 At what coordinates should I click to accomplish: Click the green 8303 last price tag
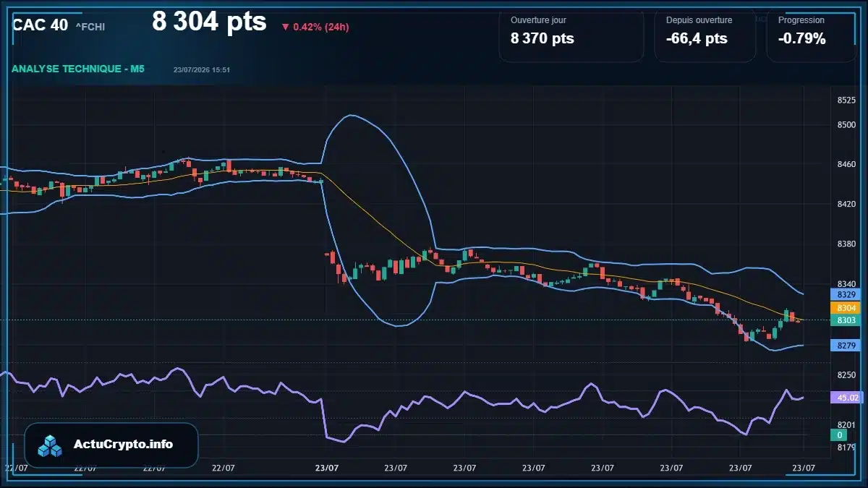(x=846, y=320)
